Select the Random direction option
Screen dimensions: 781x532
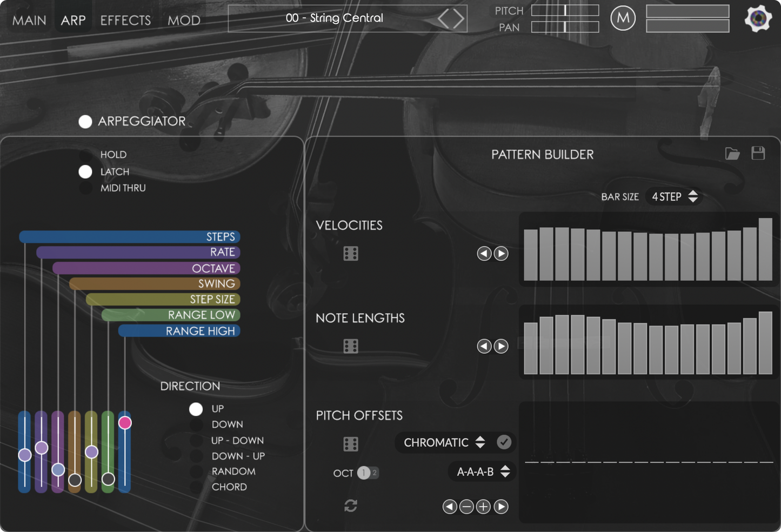pos(196,471)
